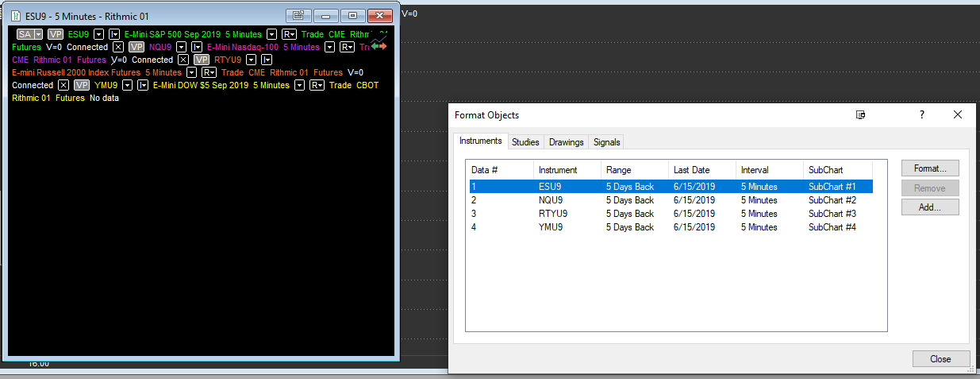Open the symbol dropdown next to NQU9
Screen dimensions: 980x379
pos(182,47)
